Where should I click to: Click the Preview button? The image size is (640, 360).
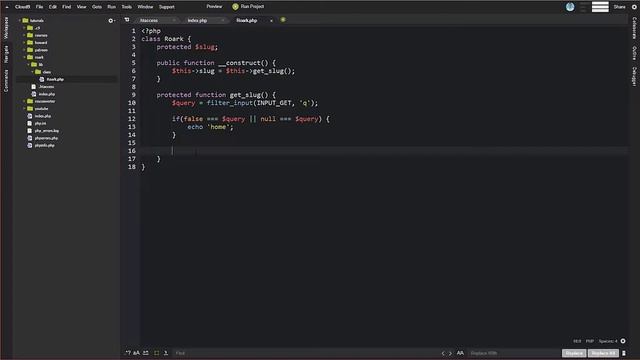(x=214, y=7)
